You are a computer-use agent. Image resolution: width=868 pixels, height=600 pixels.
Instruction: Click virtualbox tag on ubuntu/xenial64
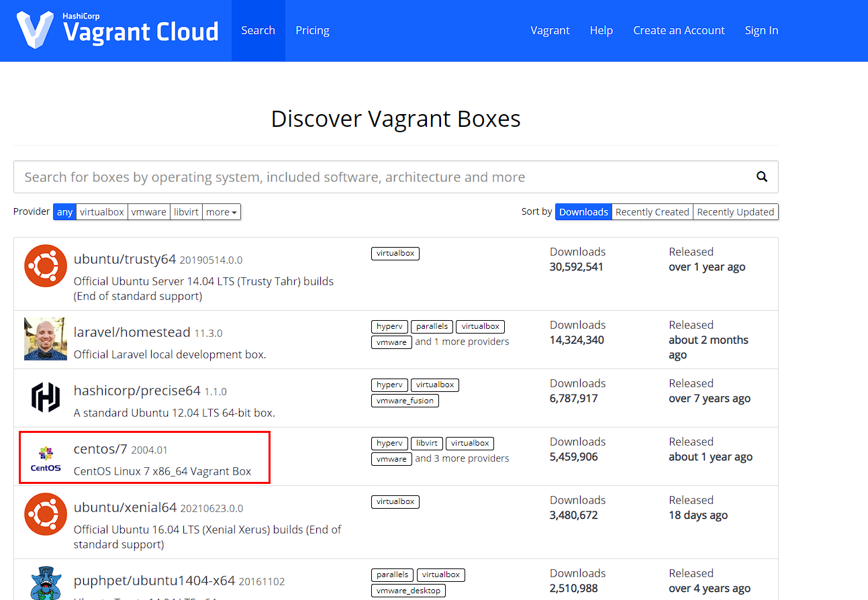395,501
